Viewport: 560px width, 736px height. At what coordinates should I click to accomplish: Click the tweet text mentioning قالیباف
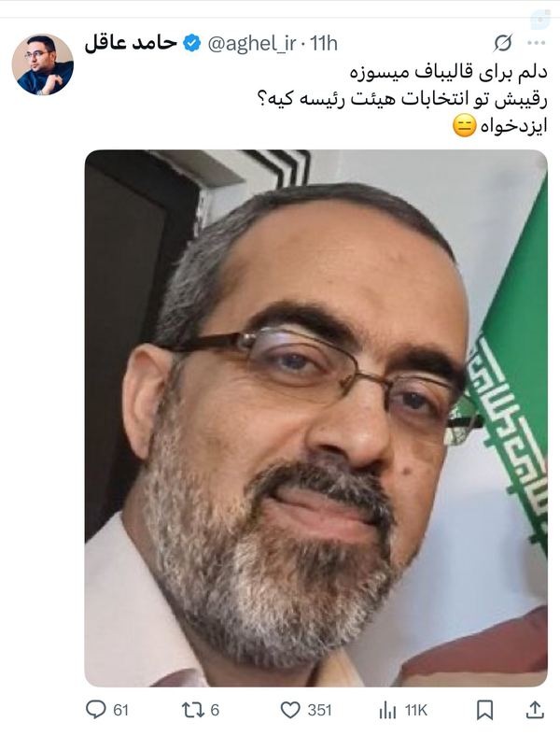[449, 72]
